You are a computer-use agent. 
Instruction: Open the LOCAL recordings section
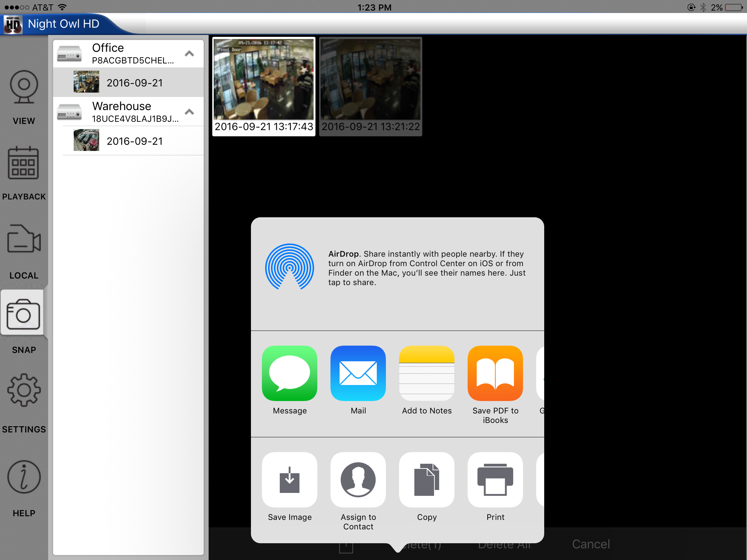tap(24, 252)
